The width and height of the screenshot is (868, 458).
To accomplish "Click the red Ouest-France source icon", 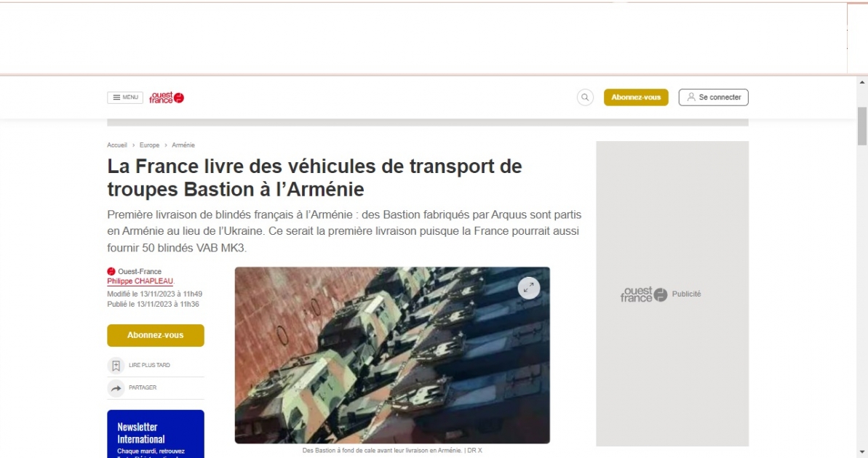I will click(x=111, y=272).
